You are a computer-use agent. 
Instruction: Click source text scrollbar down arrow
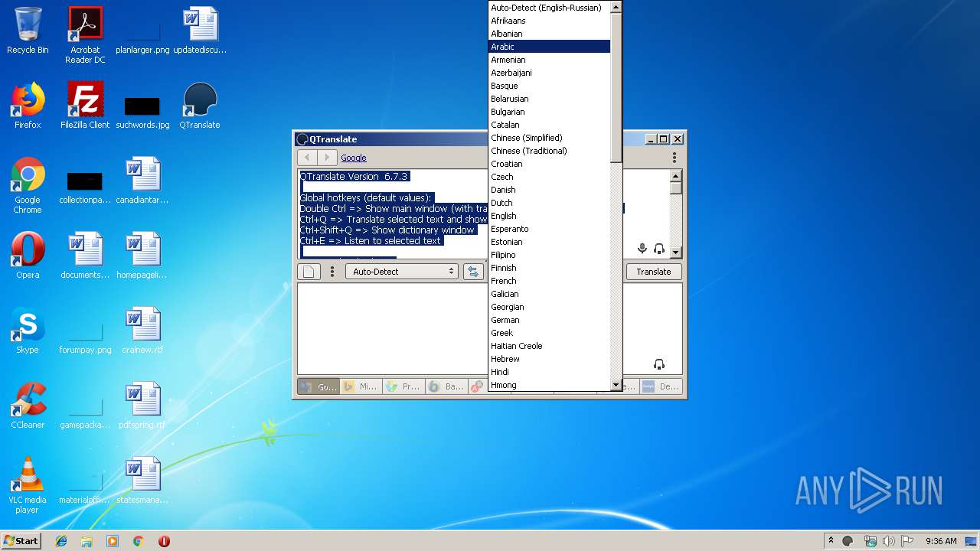coord(676,253)
